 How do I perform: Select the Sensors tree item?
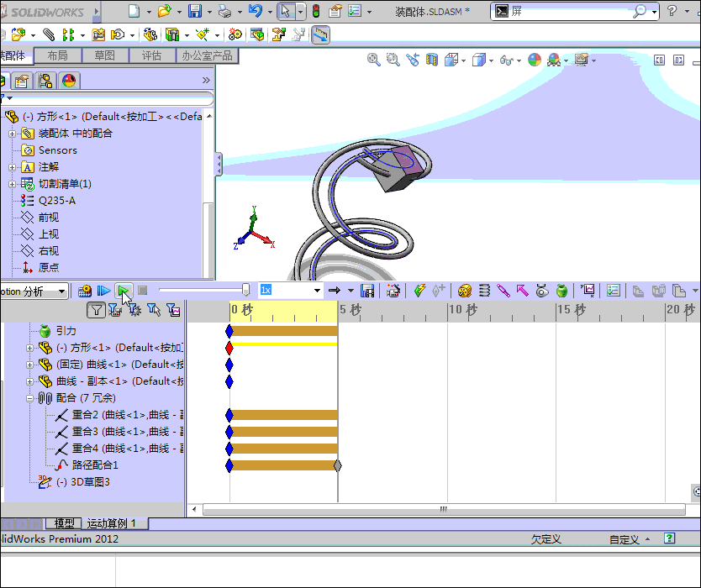click(58, 150)
